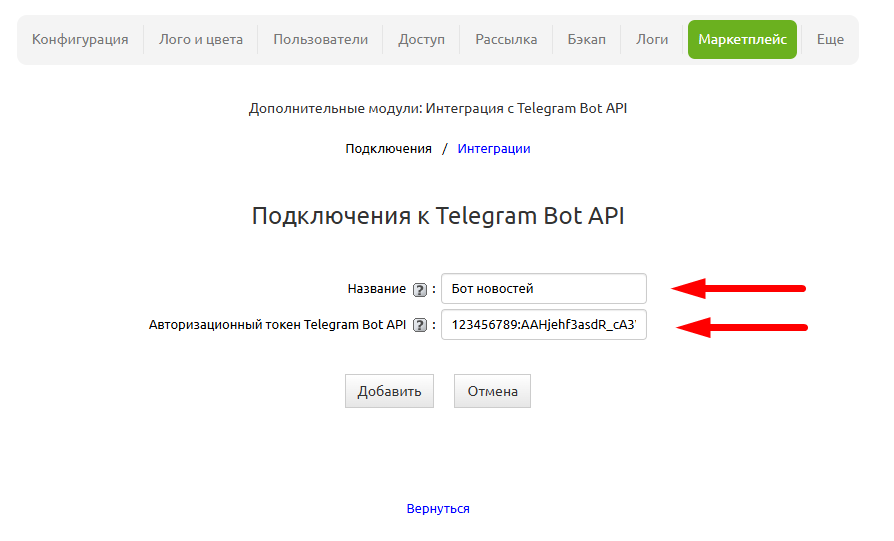Click the 'Авторизационный токен Telegram Bot API' label

pyautogui.click(x=278, y=325)
